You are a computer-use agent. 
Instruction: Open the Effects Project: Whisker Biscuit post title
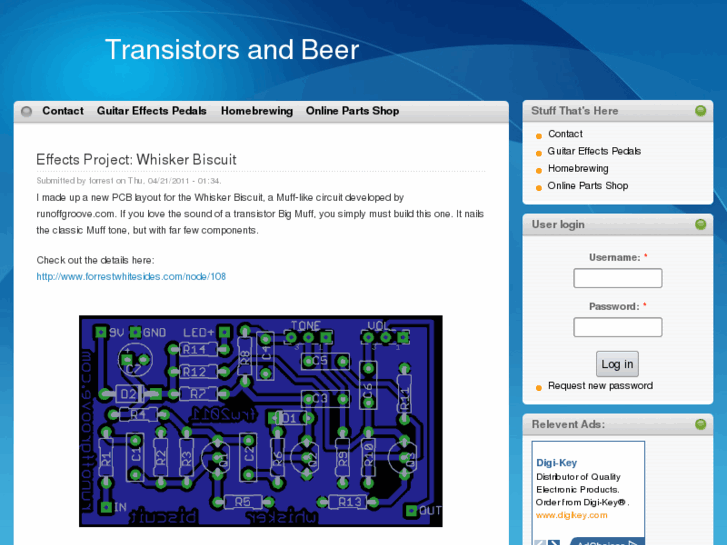(x=136, y=160)
